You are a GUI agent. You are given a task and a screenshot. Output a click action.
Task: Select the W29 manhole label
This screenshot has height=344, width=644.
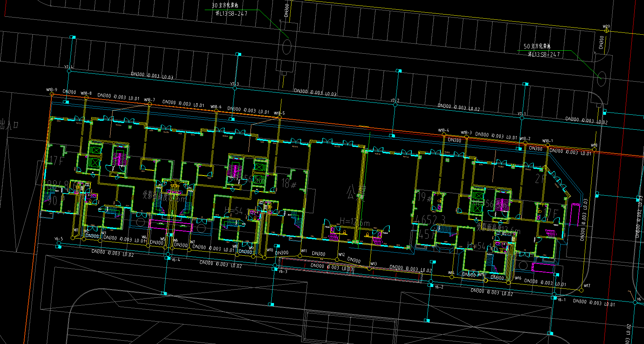pos(606,26)
